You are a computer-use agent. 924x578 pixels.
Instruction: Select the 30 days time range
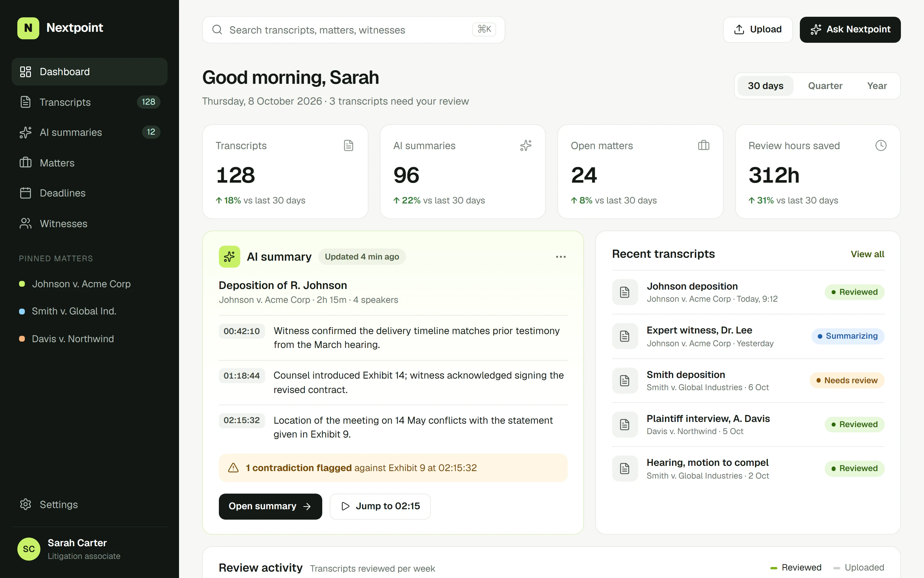click(765, 86)
